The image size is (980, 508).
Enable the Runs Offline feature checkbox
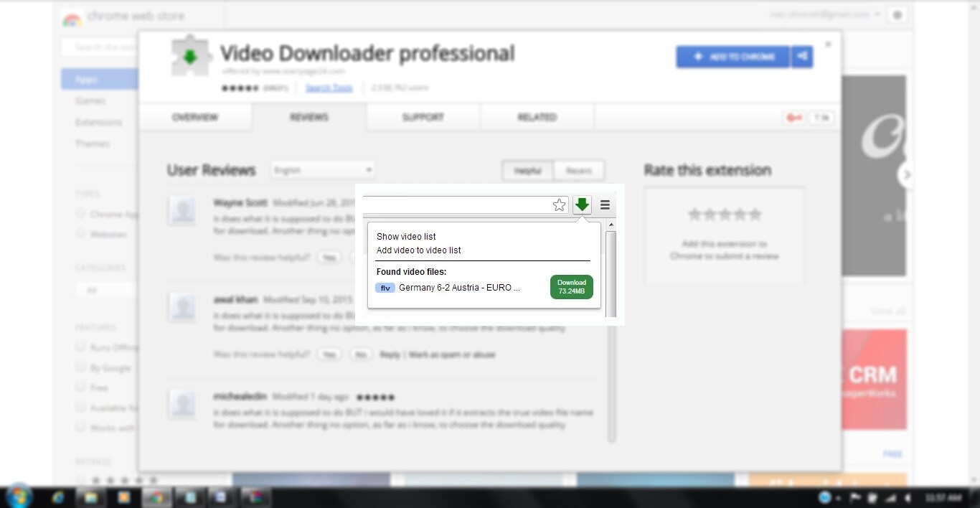coord(80,347)
